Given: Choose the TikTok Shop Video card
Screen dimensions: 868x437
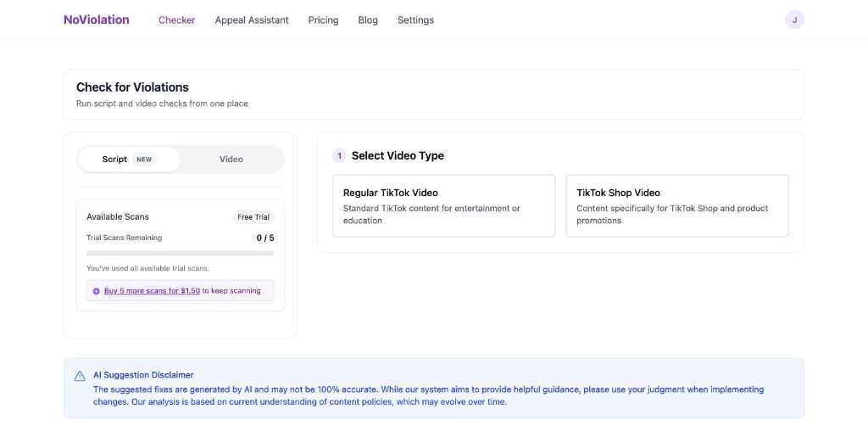Looking at the screenshot, I should pyautogui.click(x=677, y=206).
